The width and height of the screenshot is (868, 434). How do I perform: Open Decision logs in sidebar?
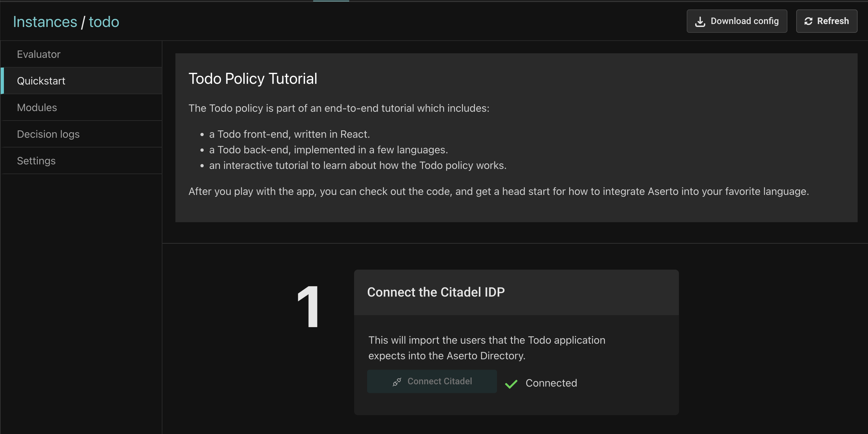pos(48,134)
